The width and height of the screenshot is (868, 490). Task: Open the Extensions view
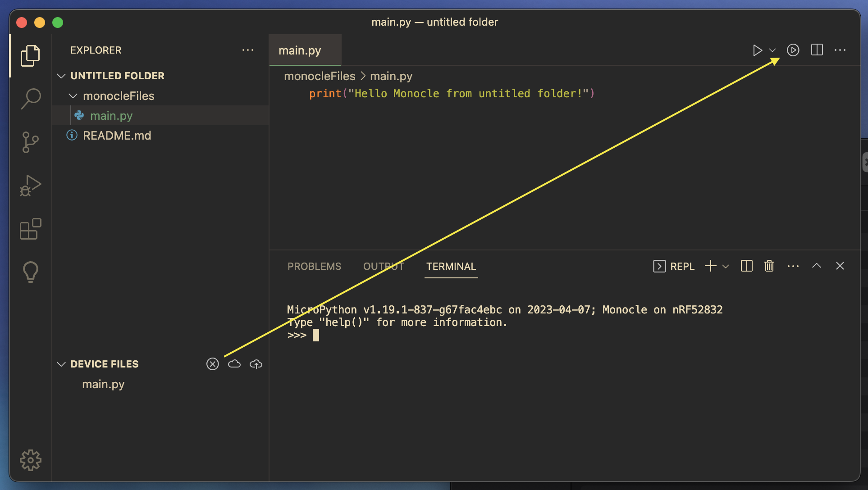click(x=30, y=229)
